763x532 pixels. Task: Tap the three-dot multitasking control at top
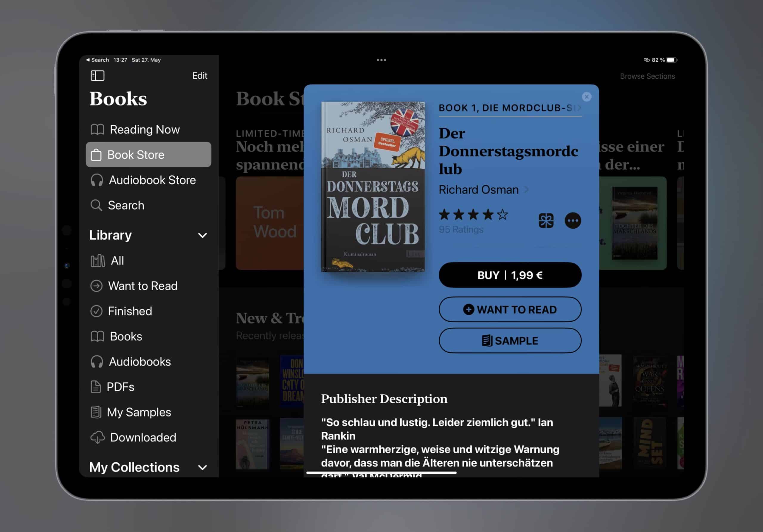coord(381,60)
